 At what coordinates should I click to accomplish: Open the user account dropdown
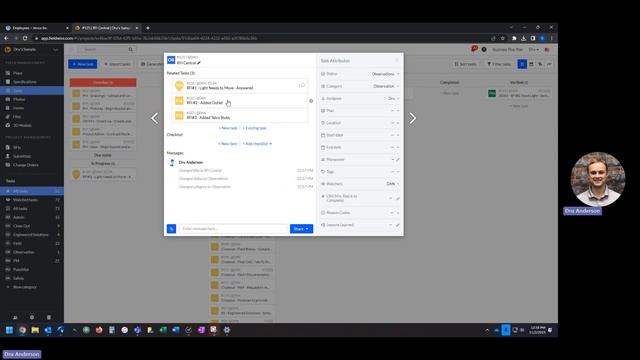534,49
